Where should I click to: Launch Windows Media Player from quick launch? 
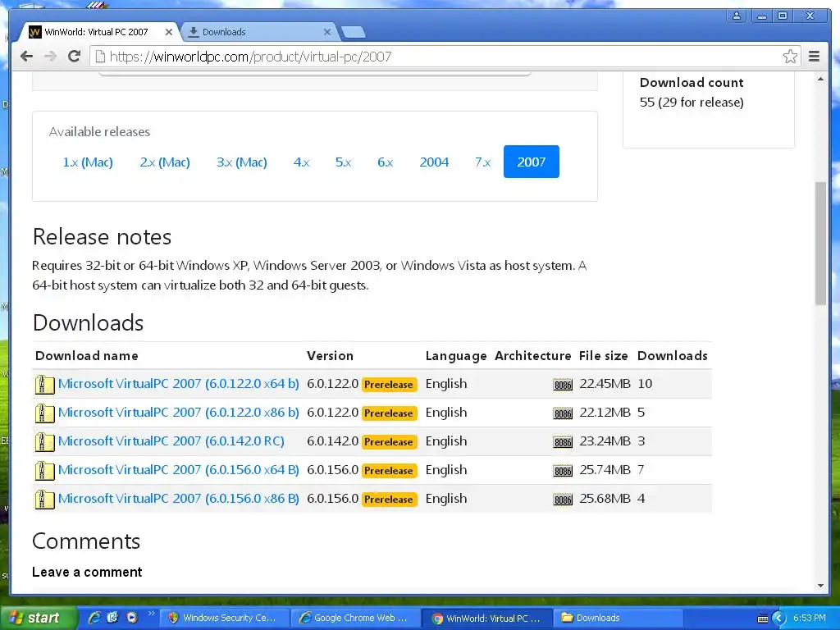click(132, 618)
